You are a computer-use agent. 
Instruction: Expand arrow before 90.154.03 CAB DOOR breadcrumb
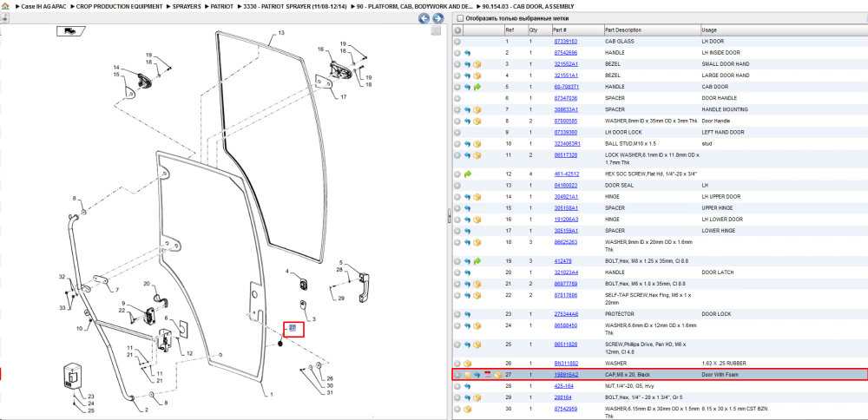click(479, 7)
